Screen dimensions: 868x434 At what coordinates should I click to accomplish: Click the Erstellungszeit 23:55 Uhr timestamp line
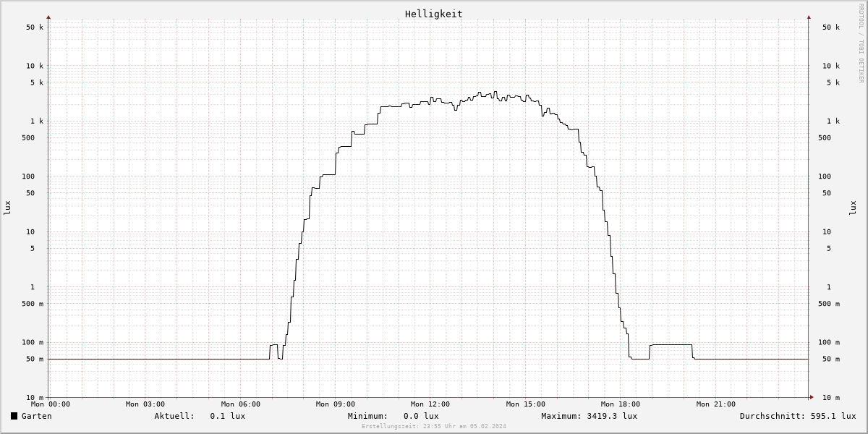point(434,426)
